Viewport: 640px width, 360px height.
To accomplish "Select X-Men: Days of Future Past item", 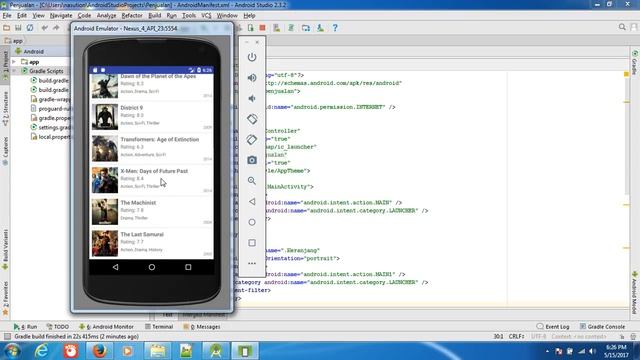I will (x=151, y=180).
